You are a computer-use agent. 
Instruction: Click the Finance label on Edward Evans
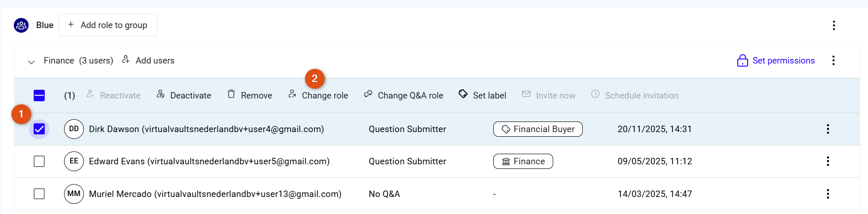tap(523, 162)
